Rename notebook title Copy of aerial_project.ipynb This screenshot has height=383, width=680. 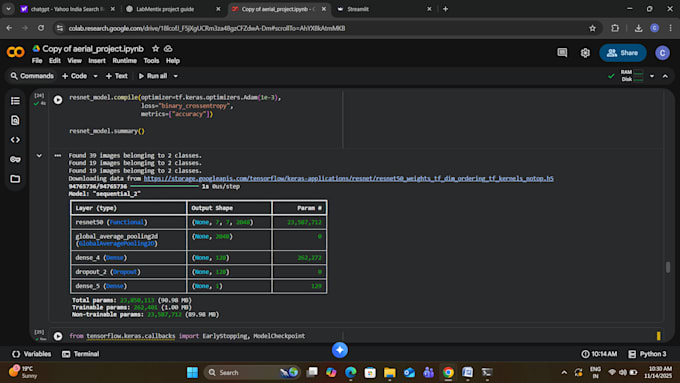93,49
